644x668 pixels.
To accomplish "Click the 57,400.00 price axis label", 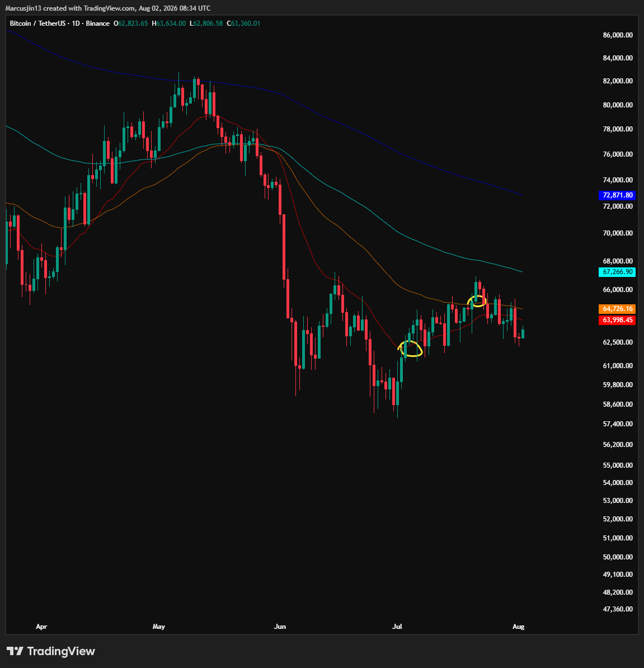I will pyautogui.click(x=618, y=424).
